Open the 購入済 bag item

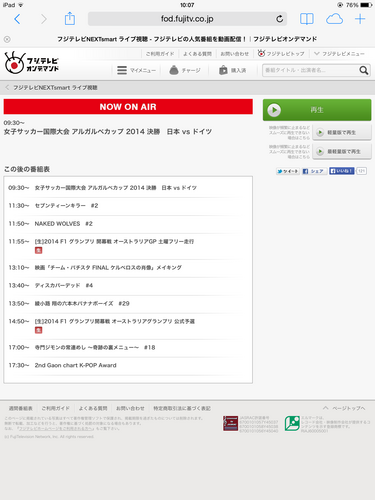pos(232,70)
